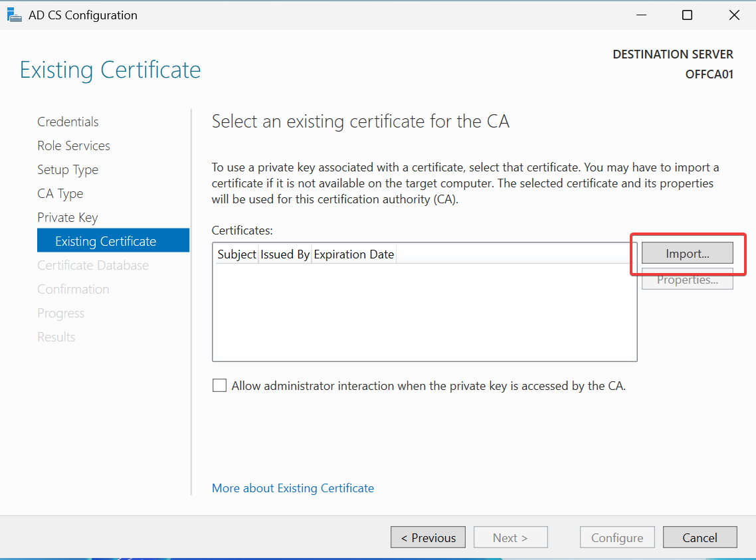Click inside the empty Certificates list
The width and height of the screenshot is (756, 560).
click(x=424, y=312)
